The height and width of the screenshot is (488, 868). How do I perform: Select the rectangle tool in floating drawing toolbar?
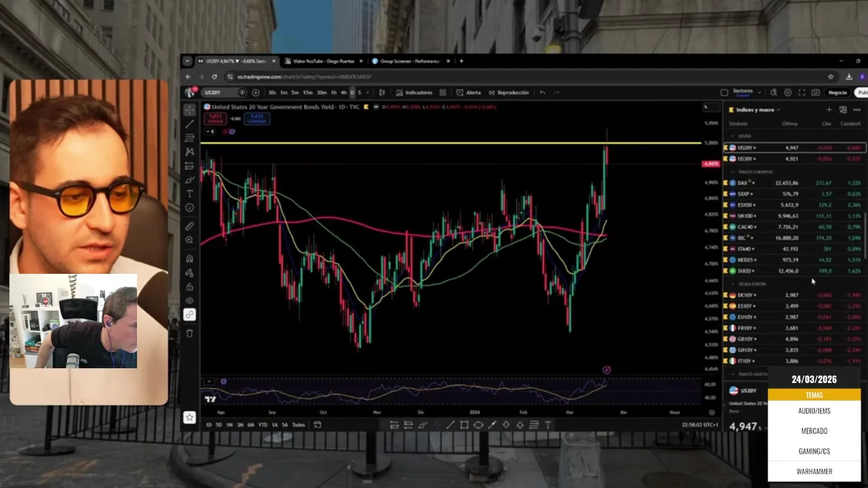464,425
